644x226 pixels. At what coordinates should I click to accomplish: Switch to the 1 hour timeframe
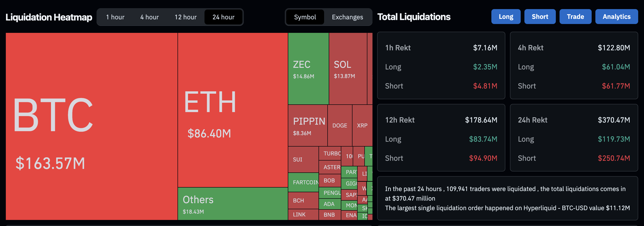tap(115, 17)
